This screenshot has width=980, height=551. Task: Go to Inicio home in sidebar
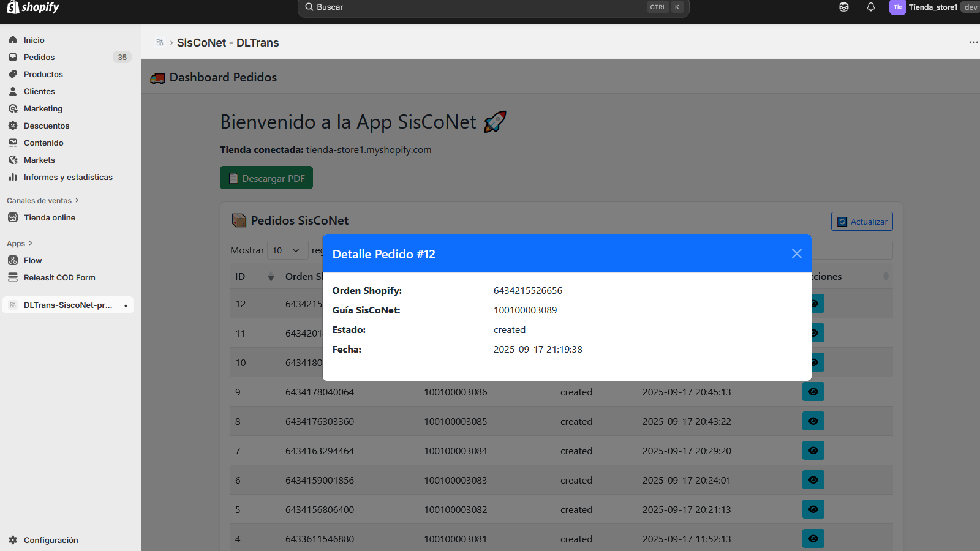tap(34, 40)
